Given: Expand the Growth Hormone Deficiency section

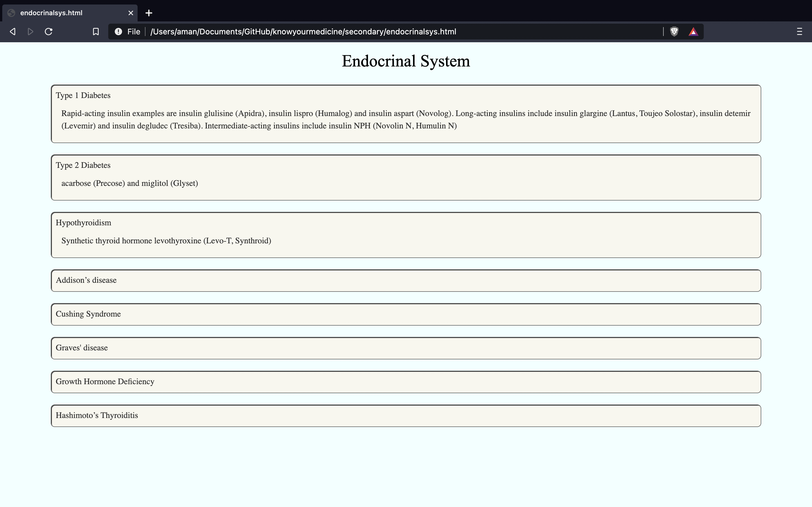Looking at the screenshot, I should click(105, 382).
